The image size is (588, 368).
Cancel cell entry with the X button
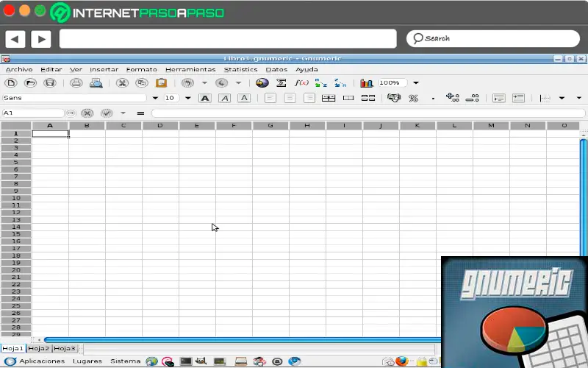[x=87, y=113]
